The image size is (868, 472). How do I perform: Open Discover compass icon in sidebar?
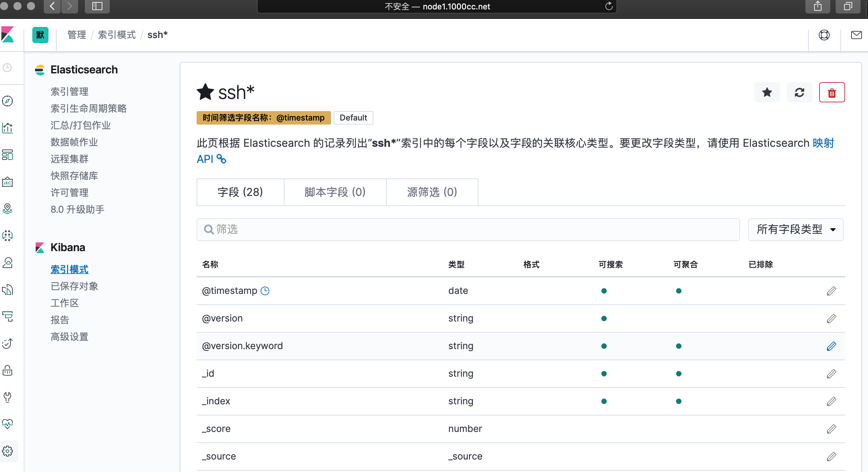7,101
